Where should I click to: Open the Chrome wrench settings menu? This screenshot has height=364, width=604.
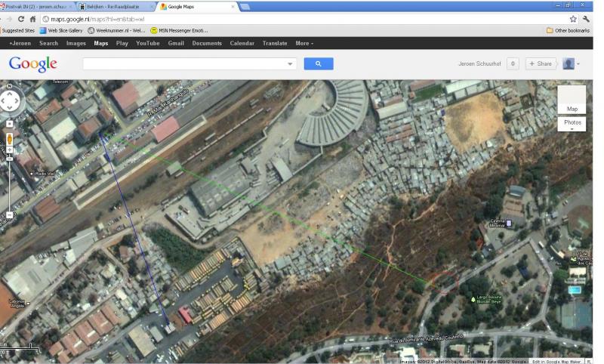click(x=586, y=19)
